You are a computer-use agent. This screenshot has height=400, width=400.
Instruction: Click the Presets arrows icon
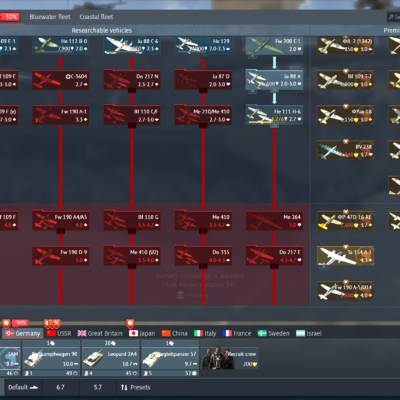pos(124,387)
